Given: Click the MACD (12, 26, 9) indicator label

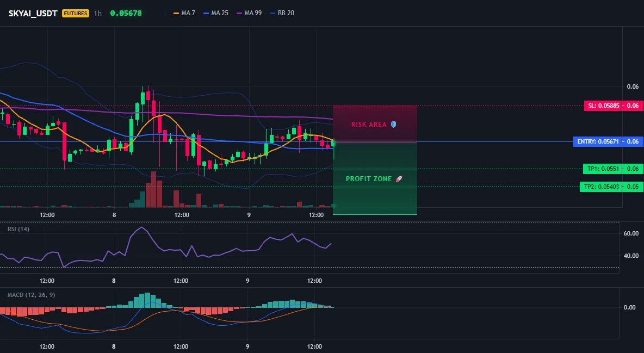Looking at the screenshot, I should (31, 295).
